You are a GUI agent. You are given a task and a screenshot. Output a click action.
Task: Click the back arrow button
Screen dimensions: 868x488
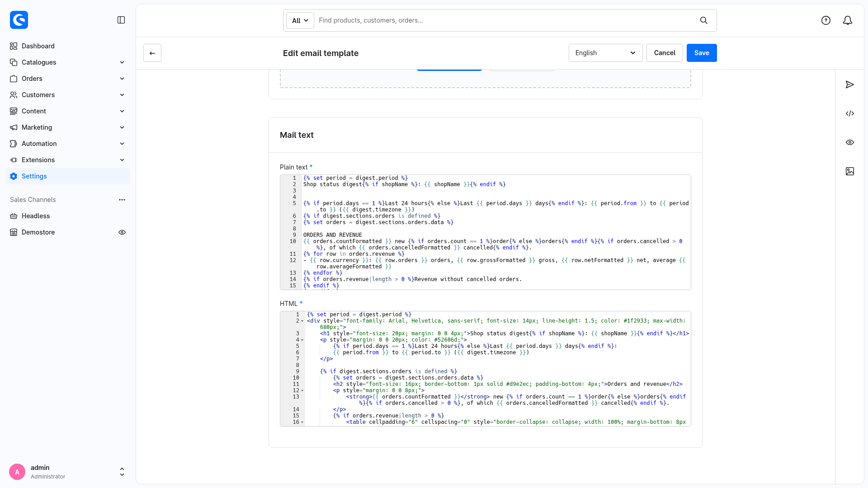[x=152, y=53]
